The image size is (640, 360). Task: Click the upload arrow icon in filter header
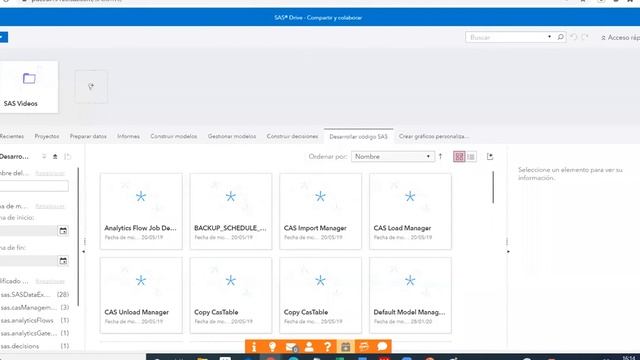(x=55, y=156)
